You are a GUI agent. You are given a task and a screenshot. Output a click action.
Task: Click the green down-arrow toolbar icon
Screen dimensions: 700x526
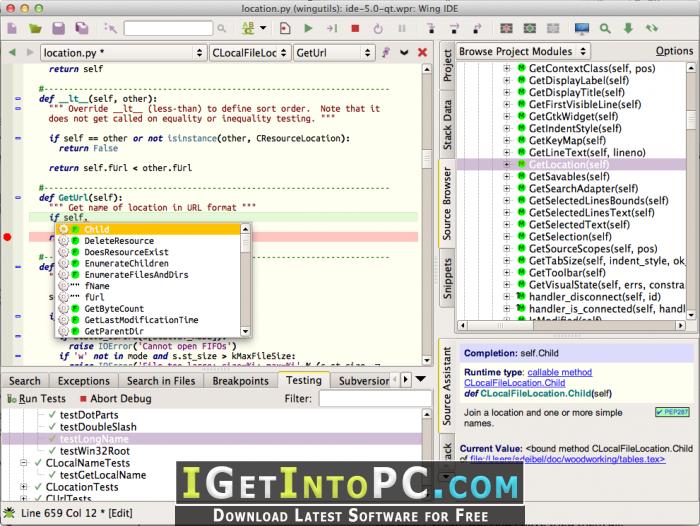click(628, 29)
